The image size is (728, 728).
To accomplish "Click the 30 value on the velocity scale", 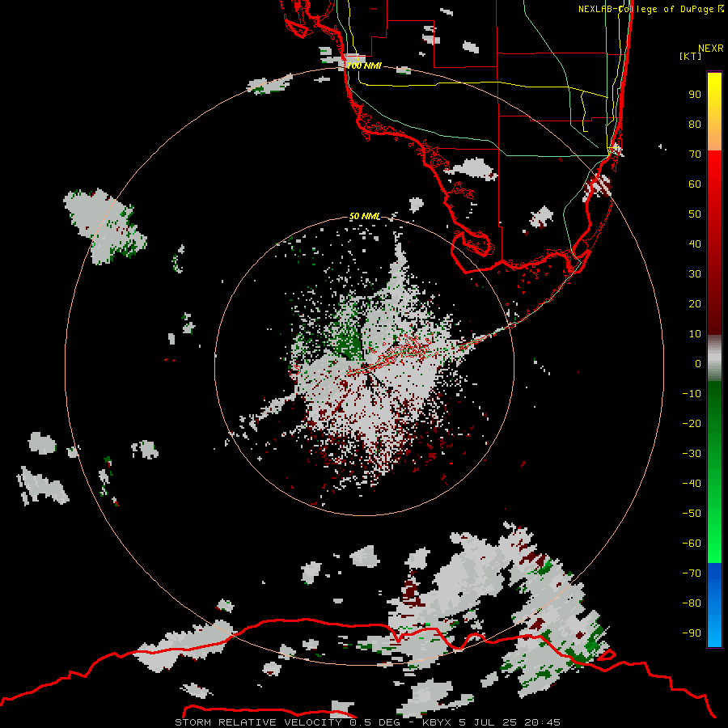I will [x=695, y=274].
